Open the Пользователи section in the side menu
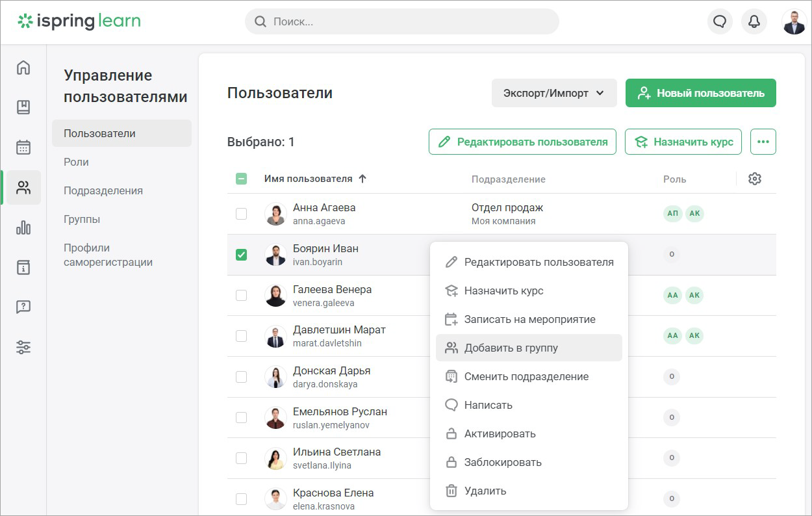The width and height of the screenshot is (812, 516). (121, 133)
